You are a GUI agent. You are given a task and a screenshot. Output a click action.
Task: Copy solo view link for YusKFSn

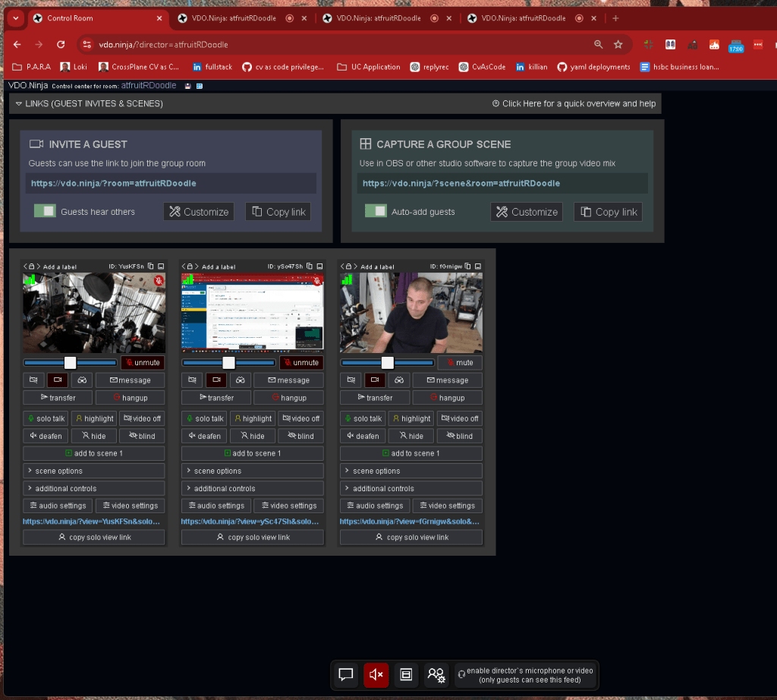(93, 538)
